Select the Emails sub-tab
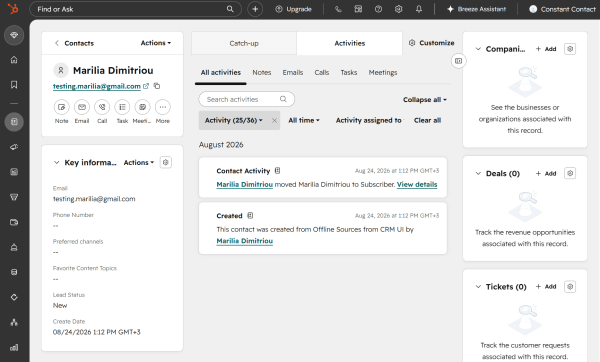 (x=293, y=72)
